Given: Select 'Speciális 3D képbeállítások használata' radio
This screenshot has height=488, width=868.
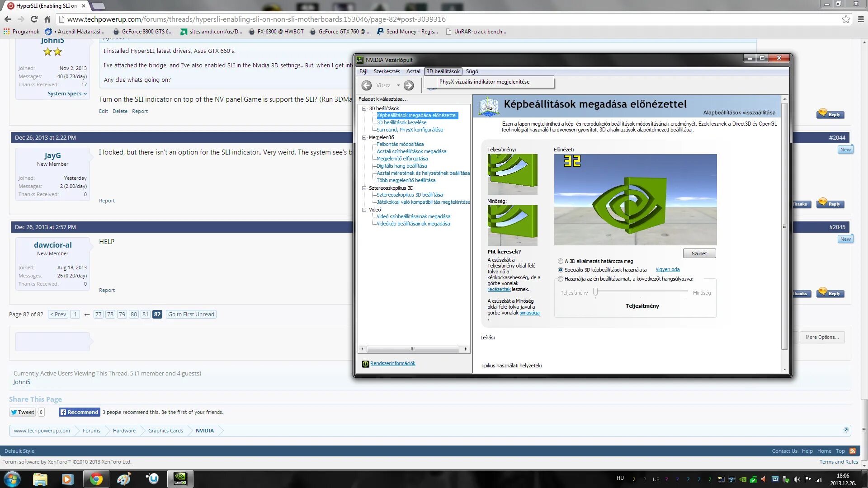Looking at the screenshot, I should pos(561,270).
